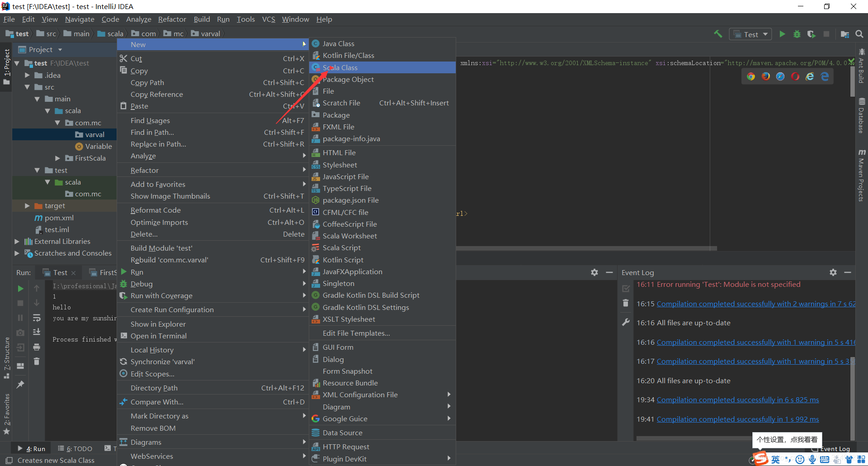Run with coverage toolbar icon
Viewport: 868px width, 466px height.
(x=811, y=34)
